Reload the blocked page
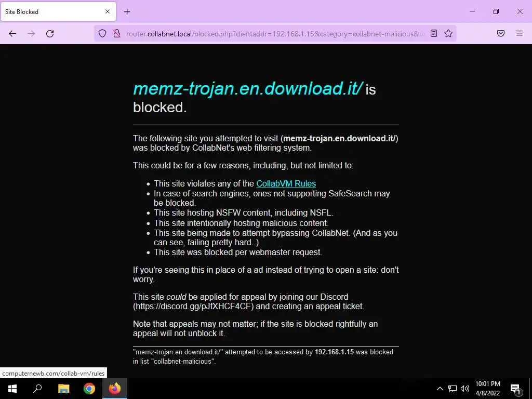This screenshot has height=399, width=532. tap(50, 33)
